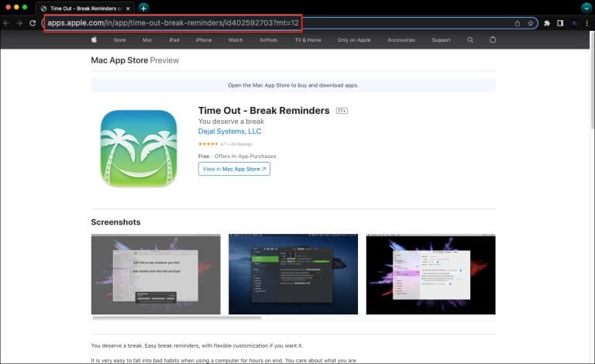The height and width of the screenshot is (364, 595).
Task: Open the Watch menu item
Action: point(236,39)
